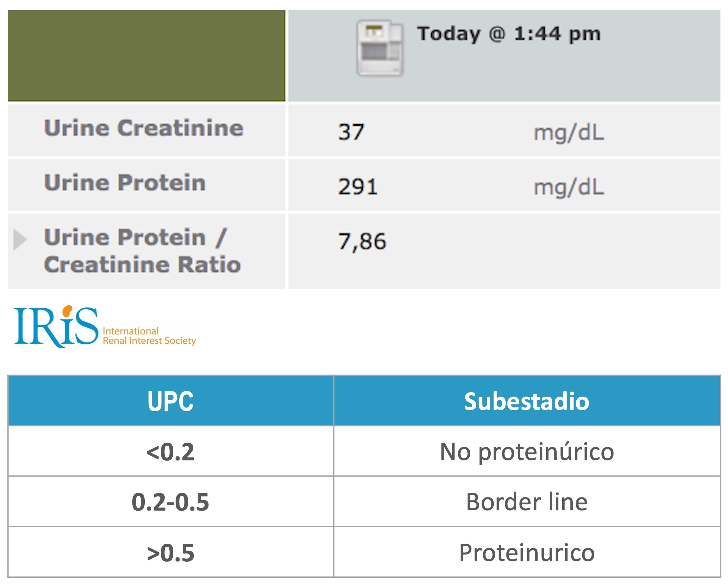Image resolution: width=728 pixels, height=586 pixels.
Task: Select the 0.2-0.5 UPC cell
Action: pyautogui.click(x=171, y=502)
